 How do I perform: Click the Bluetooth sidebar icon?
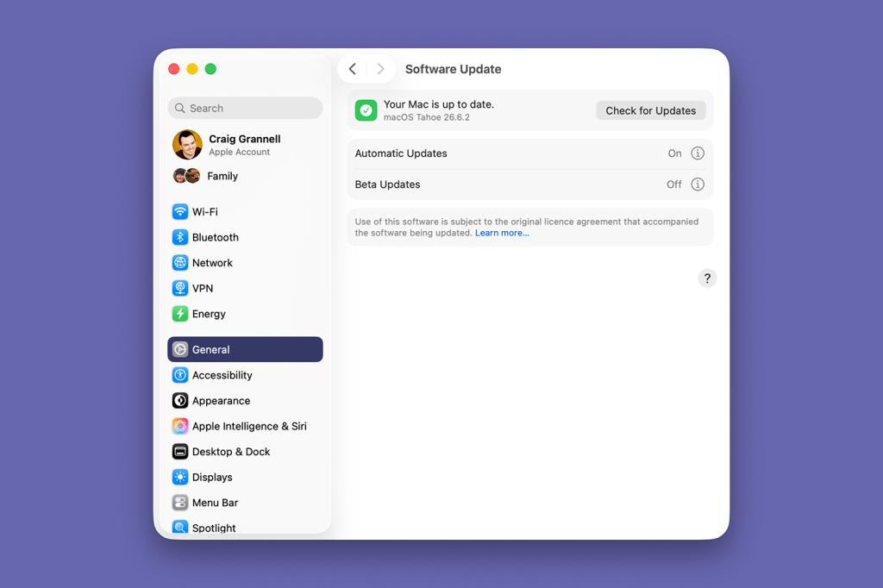pyautogui.click(x=179, y=237)
